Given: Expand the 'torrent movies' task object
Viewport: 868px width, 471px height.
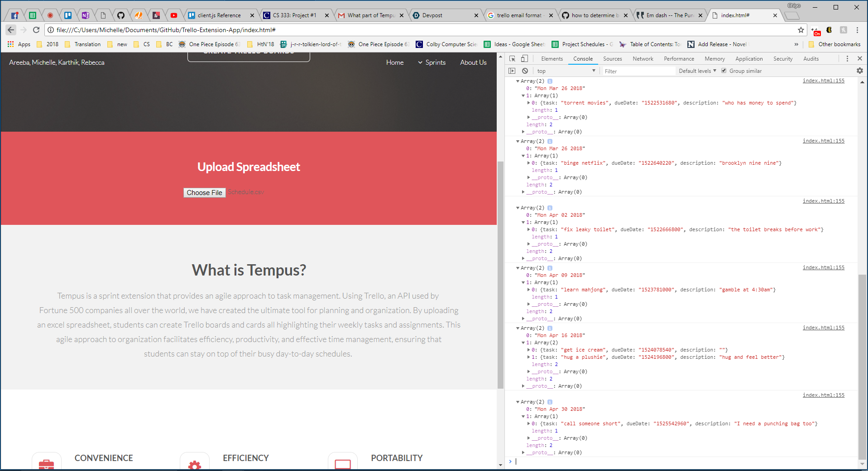Looking at the screenshot, I should 528,103.
